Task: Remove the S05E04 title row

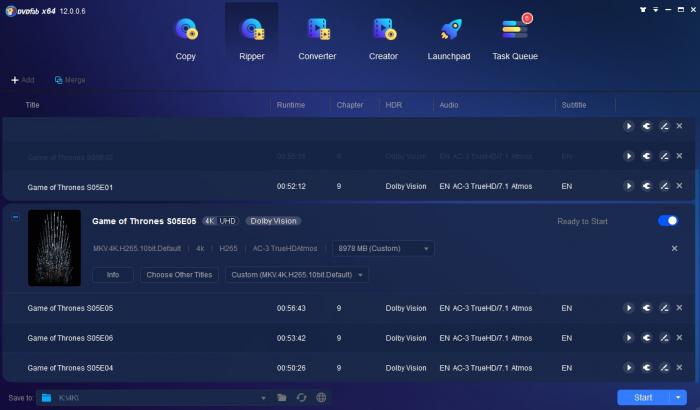Action: tap(679, 368)
